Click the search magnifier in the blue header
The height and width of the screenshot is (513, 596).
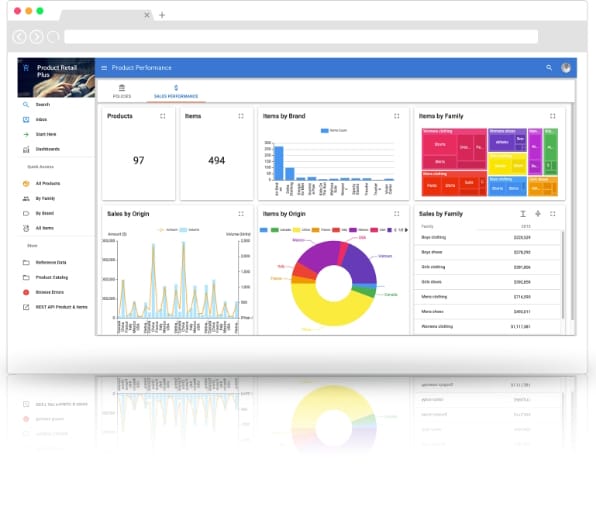(x=549, y=67)
